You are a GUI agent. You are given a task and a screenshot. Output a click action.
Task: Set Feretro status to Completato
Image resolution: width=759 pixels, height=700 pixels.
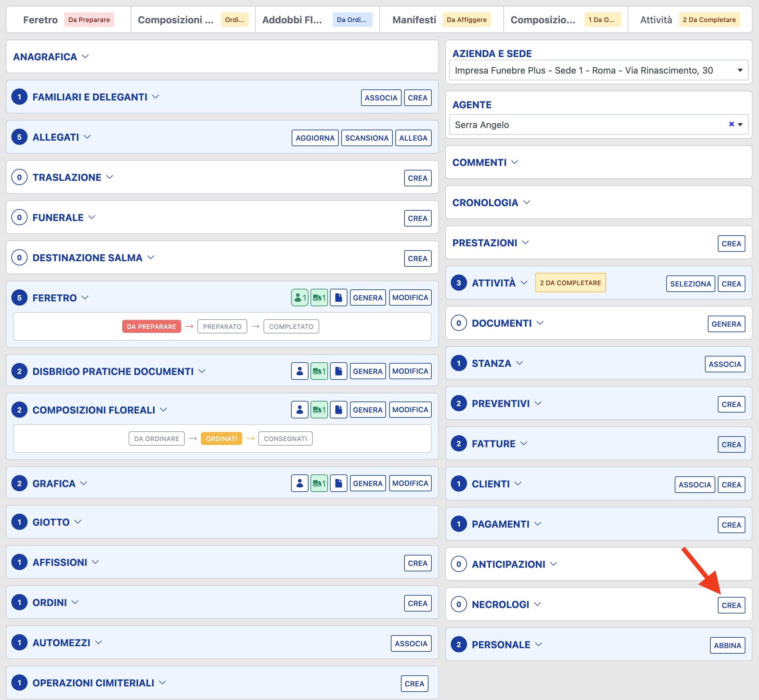click(291, 327)
